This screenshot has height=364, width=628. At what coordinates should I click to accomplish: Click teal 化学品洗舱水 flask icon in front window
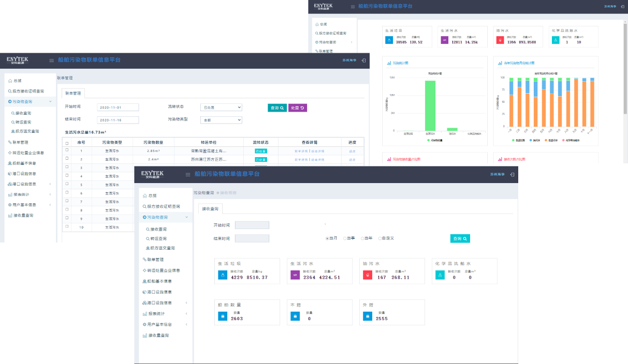tap(440, 276)
